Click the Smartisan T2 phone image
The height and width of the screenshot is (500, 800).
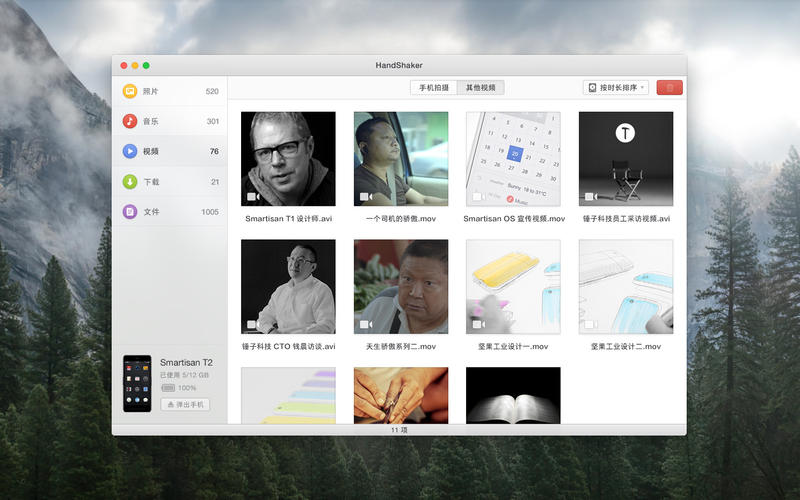(136, 383)
